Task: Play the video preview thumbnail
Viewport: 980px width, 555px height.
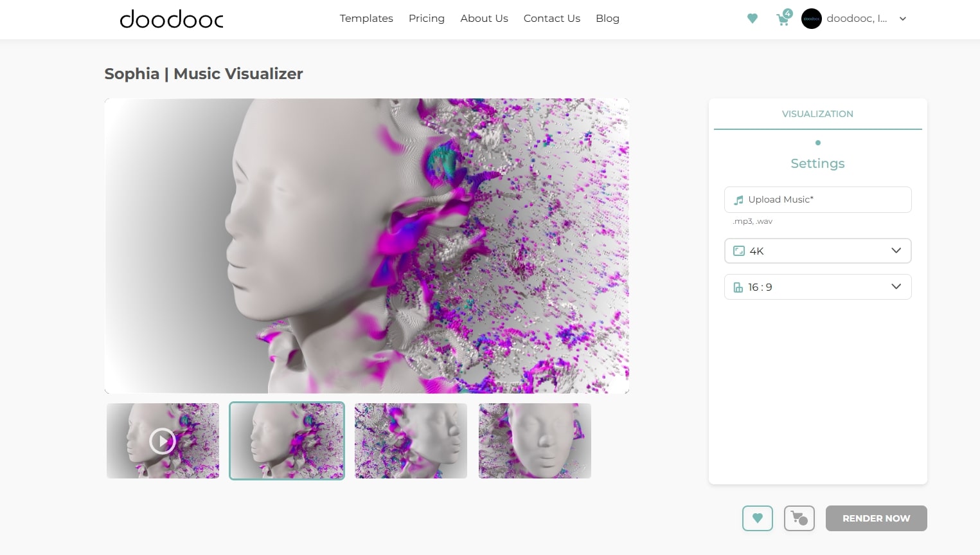Action: [163, 441]
